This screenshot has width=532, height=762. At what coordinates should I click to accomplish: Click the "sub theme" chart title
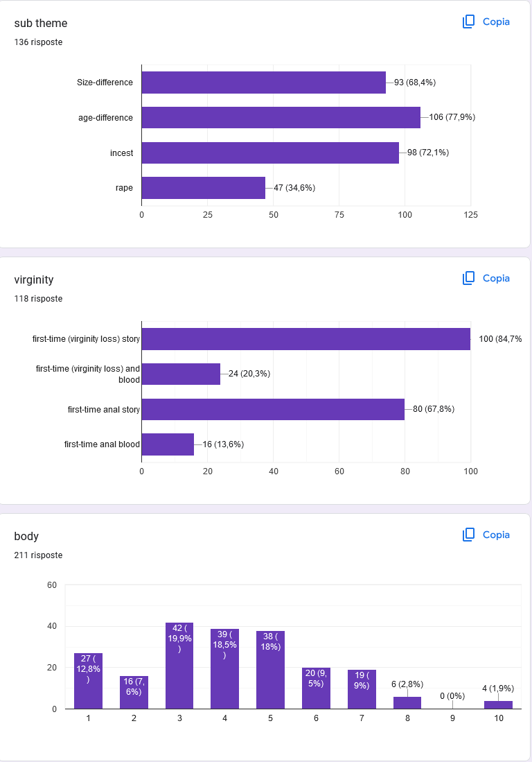41,24
